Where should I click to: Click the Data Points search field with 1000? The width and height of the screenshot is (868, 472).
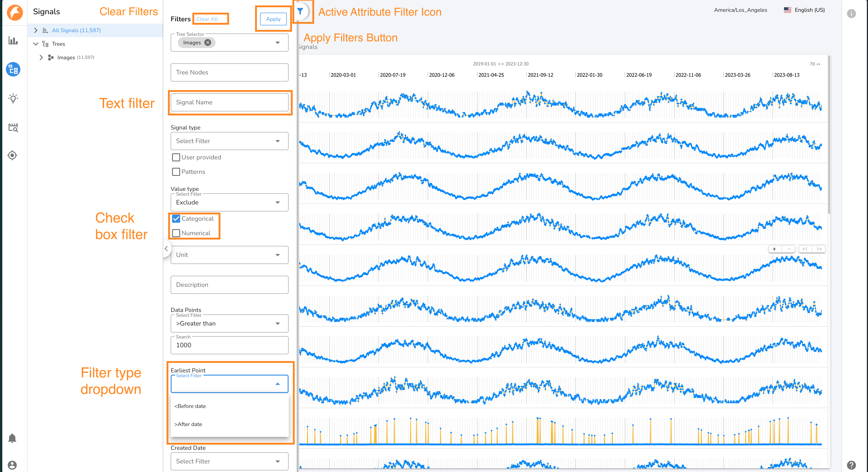point(230,345)
